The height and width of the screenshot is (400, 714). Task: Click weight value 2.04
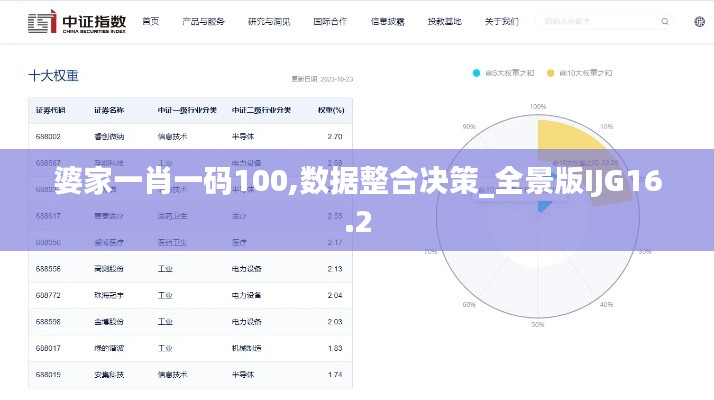point(335,295)
